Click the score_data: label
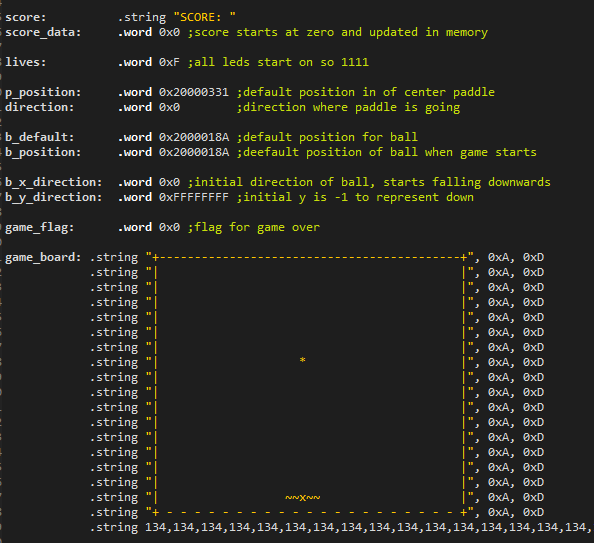The image size is (594, 543). click(43, 33)
